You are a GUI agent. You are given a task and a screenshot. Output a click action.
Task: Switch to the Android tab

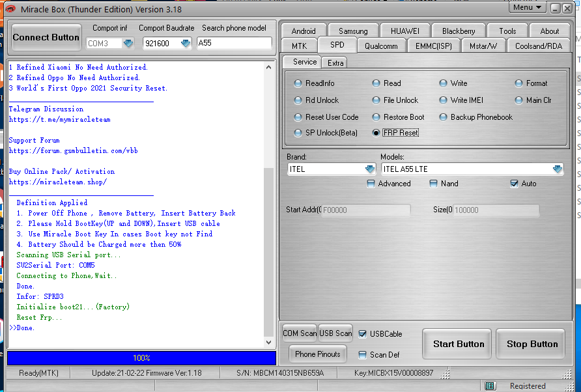tap(304, 31)
